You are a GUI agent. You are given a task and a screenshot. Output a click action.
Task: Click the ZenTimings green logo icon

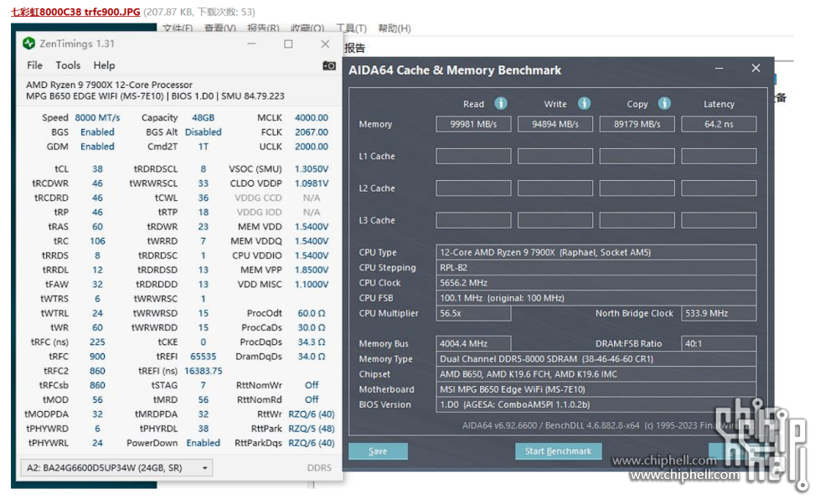click(28, 44)
